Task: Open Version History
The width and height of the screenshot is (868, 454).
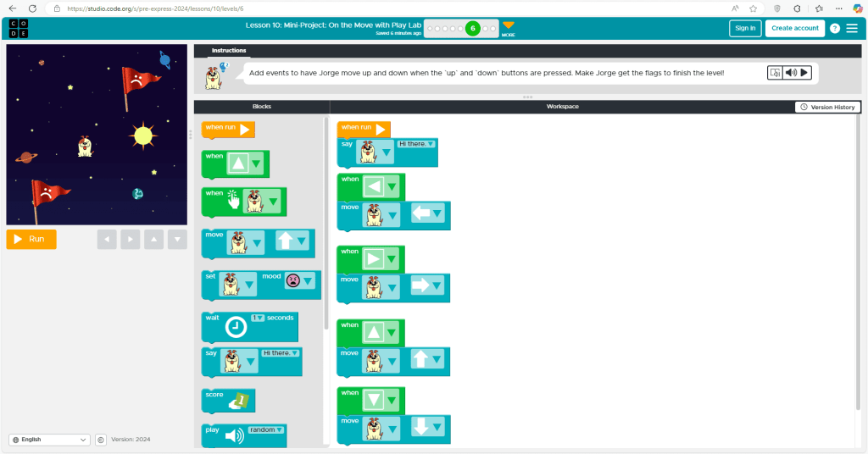Action: (827, 107)
